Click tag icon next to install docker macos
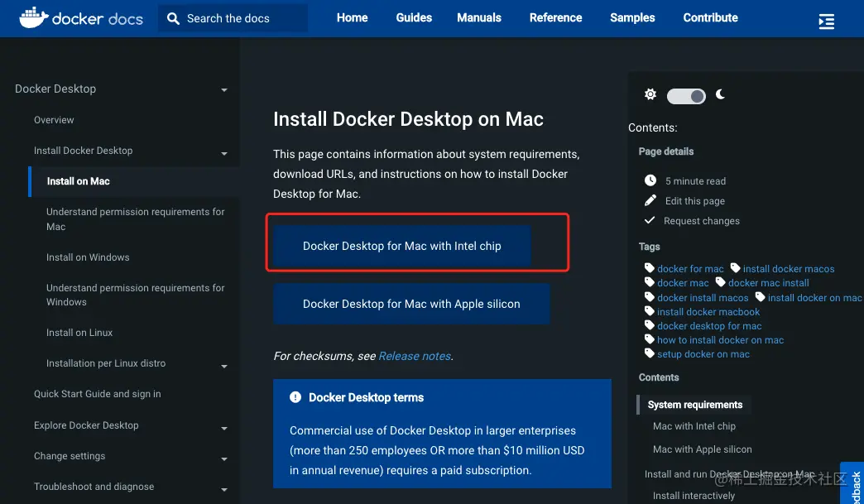This screenshot has height=504, width=864. point(735,267)
